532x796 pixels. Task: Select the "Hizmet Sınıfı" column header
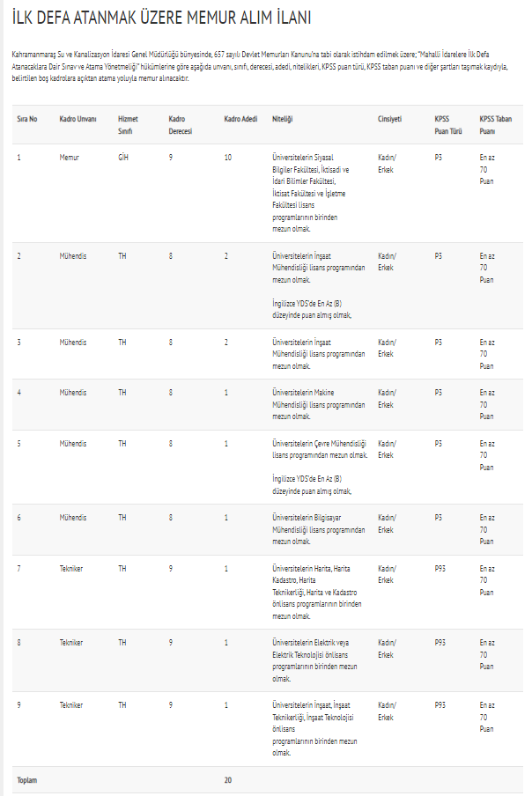click(128, 123)
